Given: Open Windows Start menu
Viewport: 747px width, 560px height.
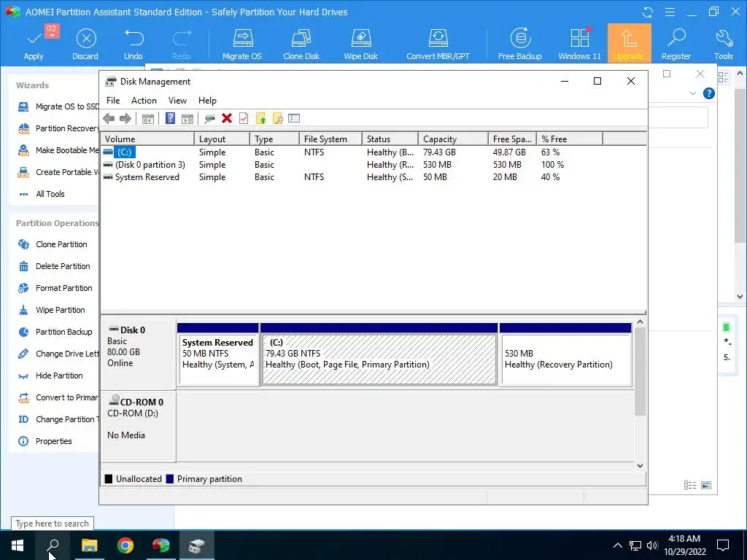Looking at the screenshot, I should pos(18,545).
